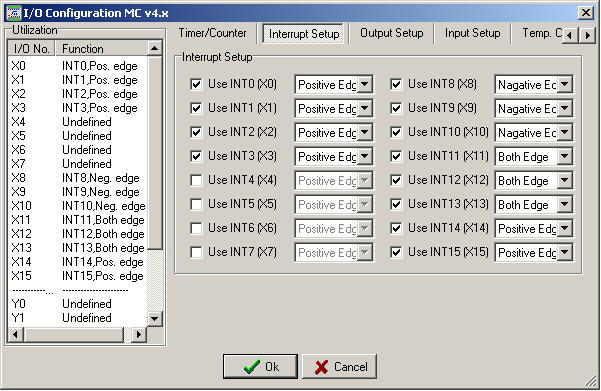Click the Utilization horizontal scrollbar thumb

(74, 335)
